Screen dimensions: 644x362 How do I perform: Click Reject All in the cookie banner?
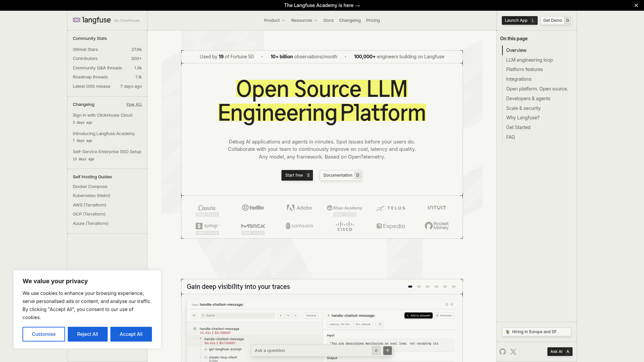pos(88,334)
